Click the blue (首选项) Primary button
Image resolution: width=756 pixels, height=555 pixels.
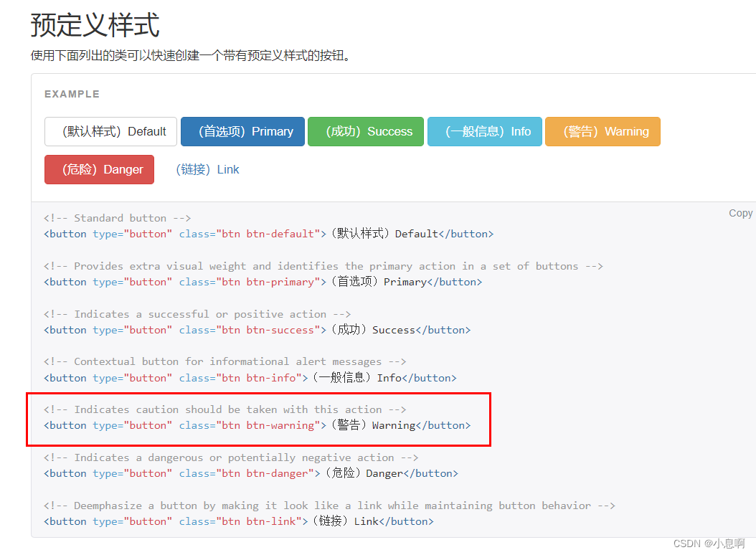click(x=242, y=131)
